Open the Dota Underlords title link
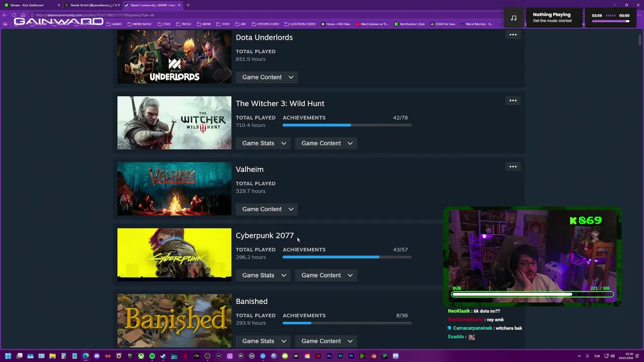The image size is (644, 362). [264, 37]
